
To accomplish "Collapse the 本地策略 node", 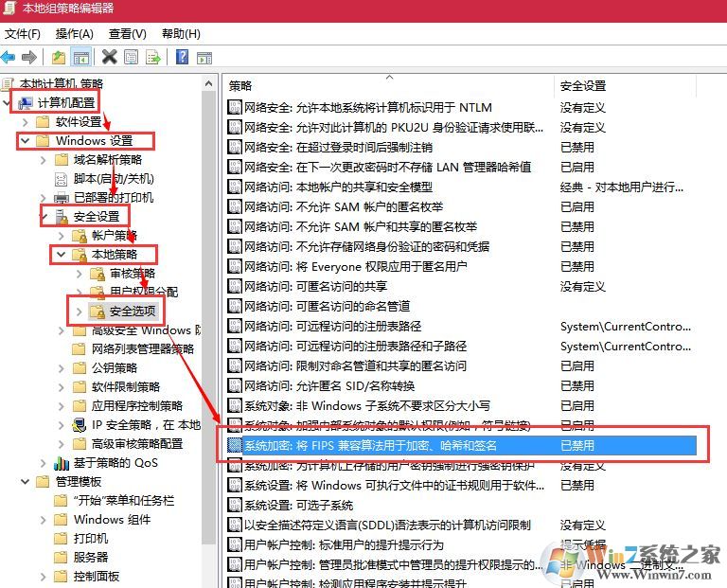I will tap(62, 254).
